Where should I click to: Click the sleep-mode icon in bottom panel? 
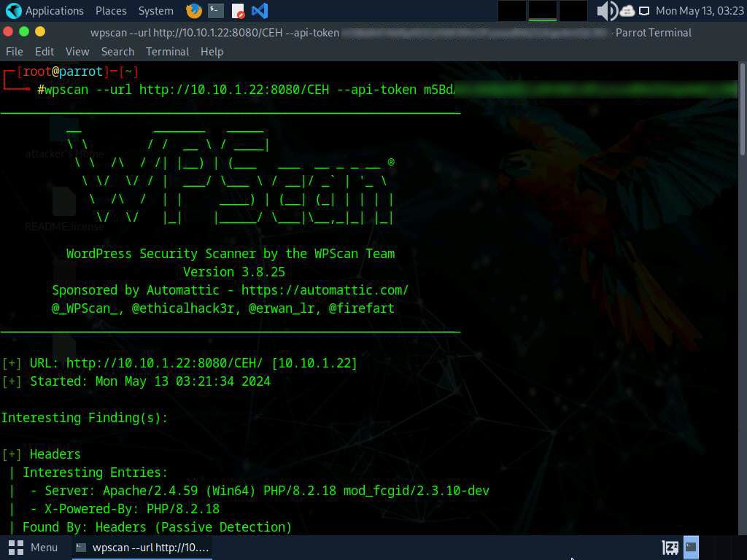click(670, 547)
